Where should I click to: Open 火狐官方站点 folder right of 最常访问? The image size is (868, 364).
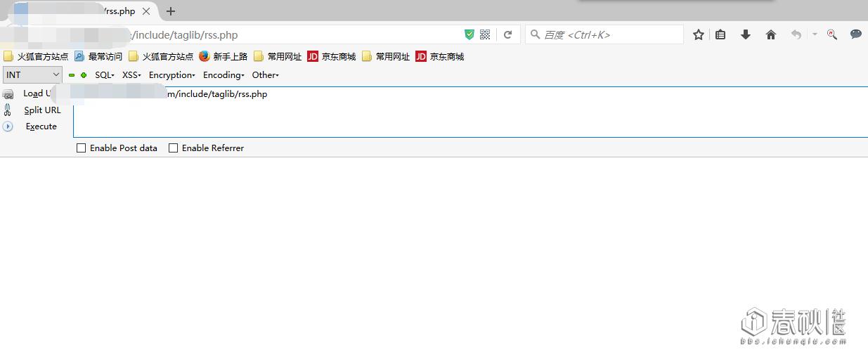pos(161,56)
